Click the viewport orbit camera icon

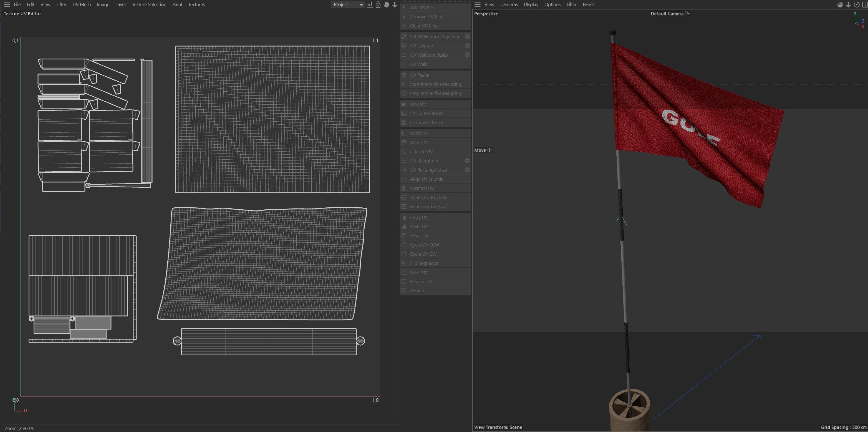(x=856, y=5)
